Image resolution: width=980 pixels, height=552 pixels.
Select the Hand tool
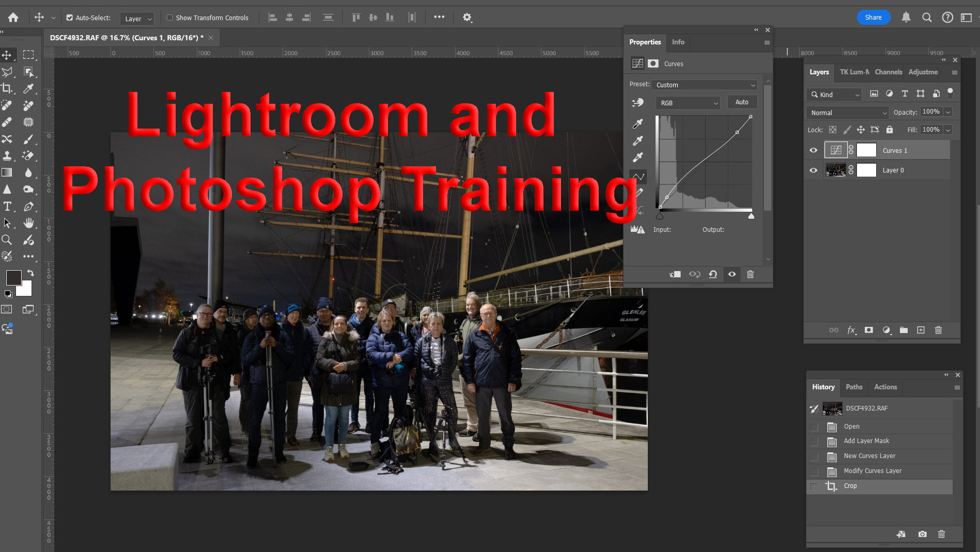click(x=28, y=223)
